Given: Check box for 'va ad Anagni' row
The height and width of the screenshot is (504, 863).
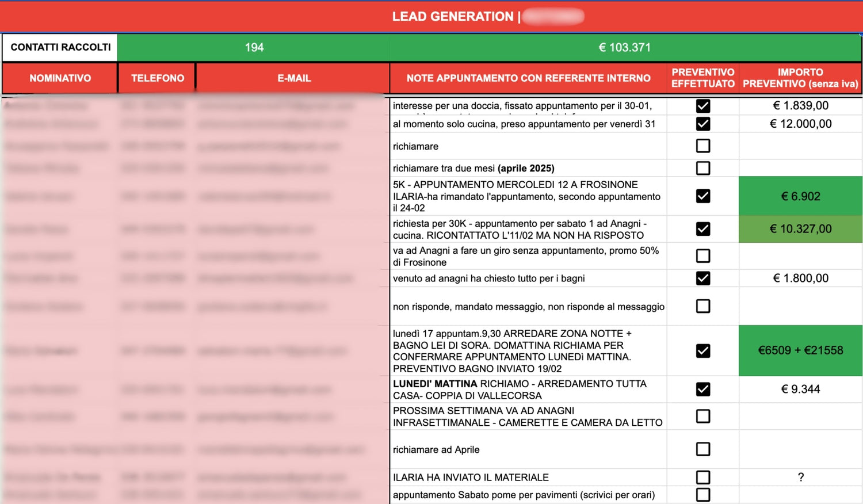Looking at the screenshot, I should [702, 256].
